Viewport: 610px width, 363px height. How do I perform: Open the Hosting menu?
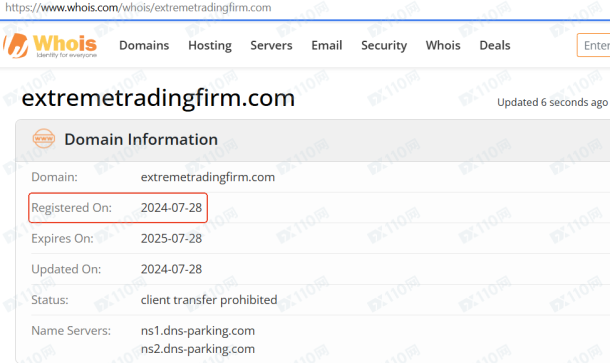tap(210, 46)
